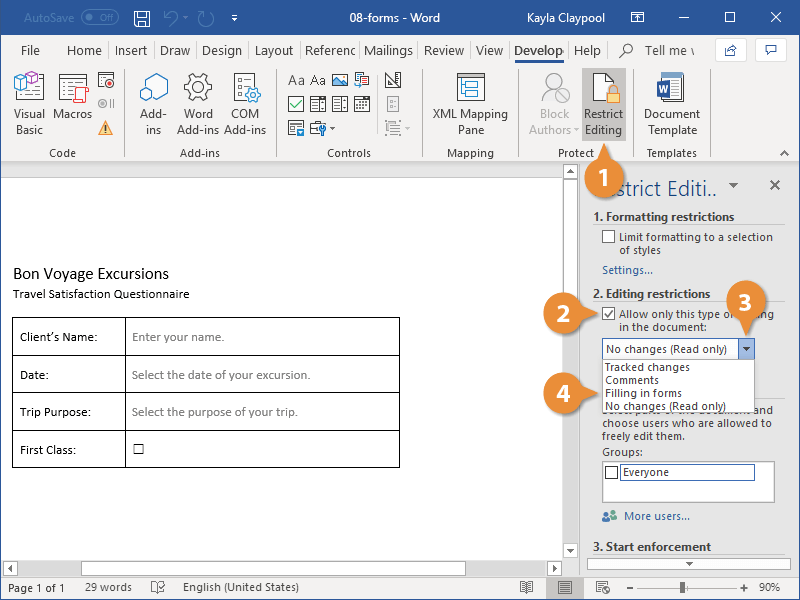Save the document with the Save icon
This screenshot has height=600, width=800.
141,18
